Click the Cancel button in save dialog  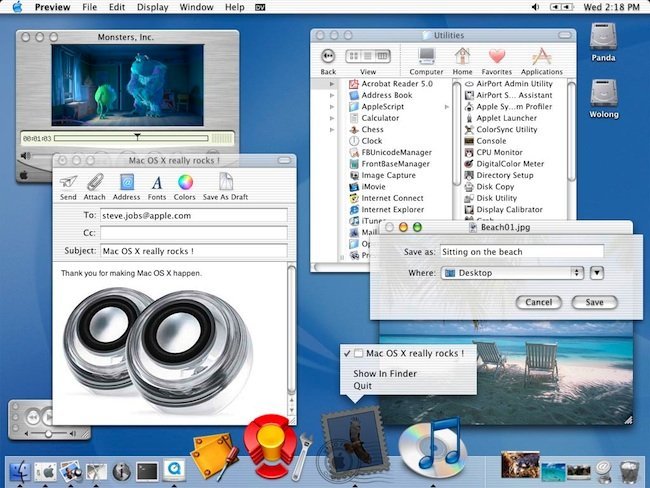(538, 302)
